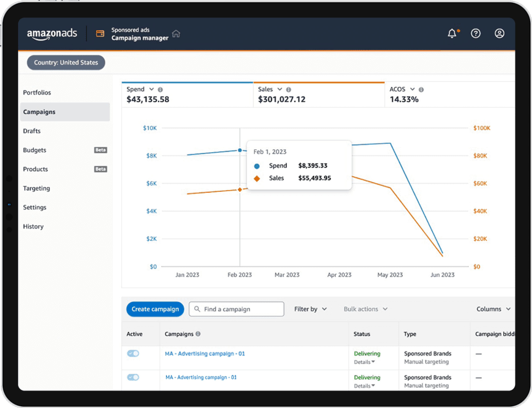
Task: Open the Portfolios sidebar item
Action: click(x=37, y=93)
